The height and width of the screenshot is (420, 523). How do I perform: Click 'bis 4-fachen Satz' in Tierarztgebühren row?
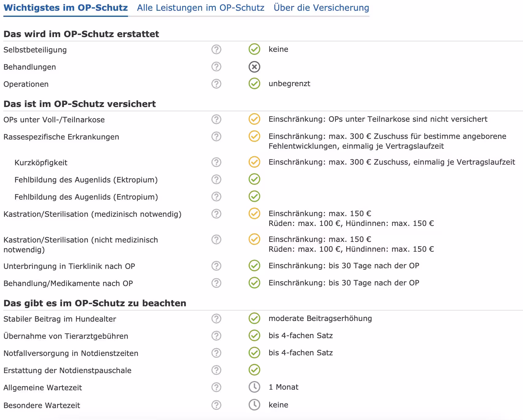coord(301,336)
